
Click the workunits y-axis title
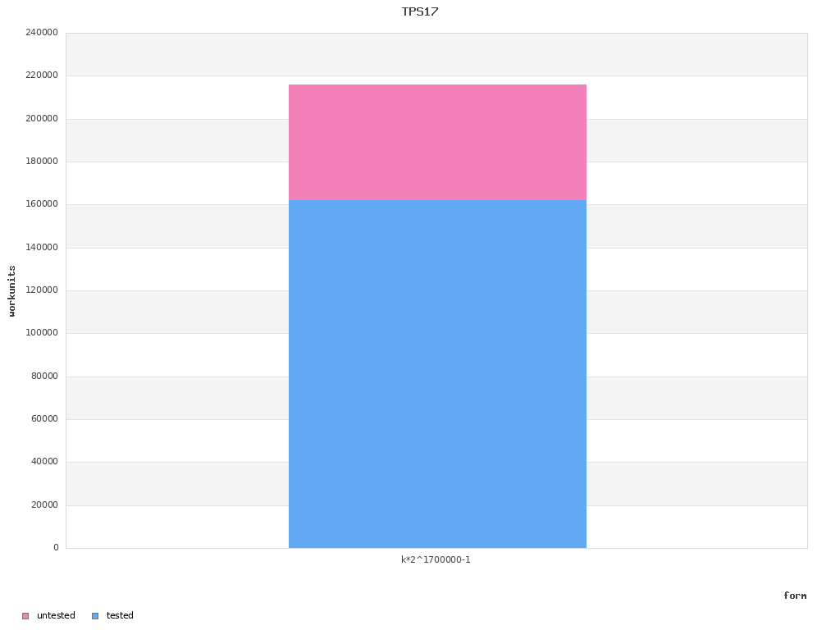coord(11,291)
